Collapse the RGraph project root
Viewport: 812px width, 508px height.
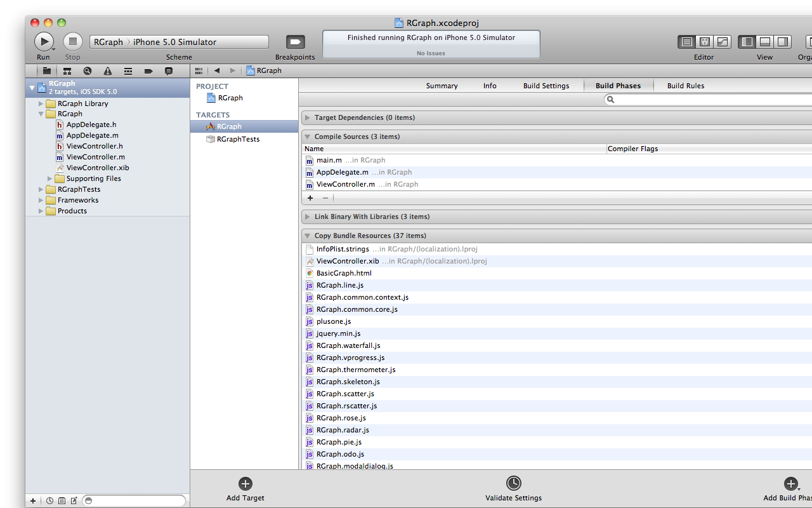point(32,88)
